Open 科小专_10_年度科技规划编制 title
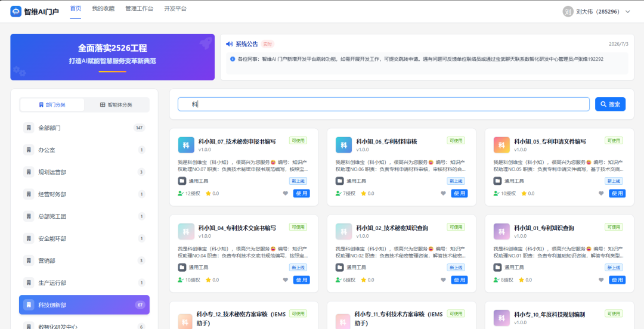Image resolution: width=644 pixels, height=329 pixels. point(550,315)
